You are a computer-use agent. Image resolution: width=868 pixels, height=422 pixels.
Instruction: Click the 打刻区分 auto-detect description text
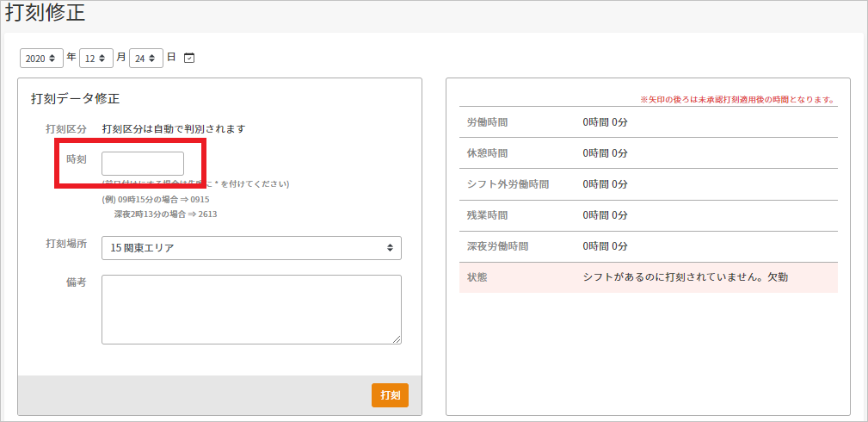coord(174,129)
